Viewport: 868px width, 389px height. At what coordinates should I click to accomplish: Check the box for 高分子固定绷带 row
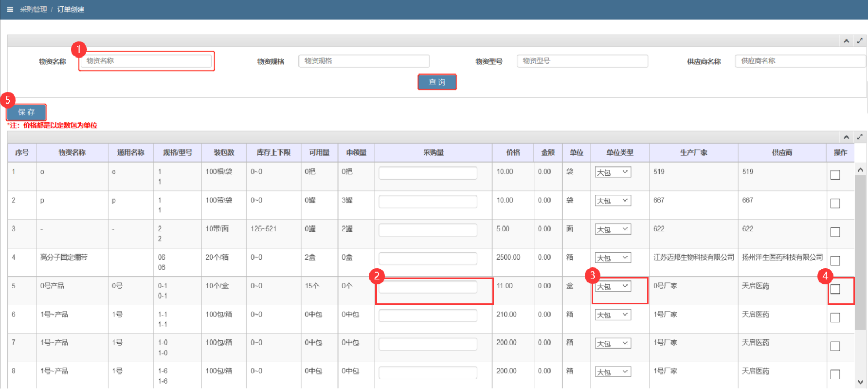point(835,261)
